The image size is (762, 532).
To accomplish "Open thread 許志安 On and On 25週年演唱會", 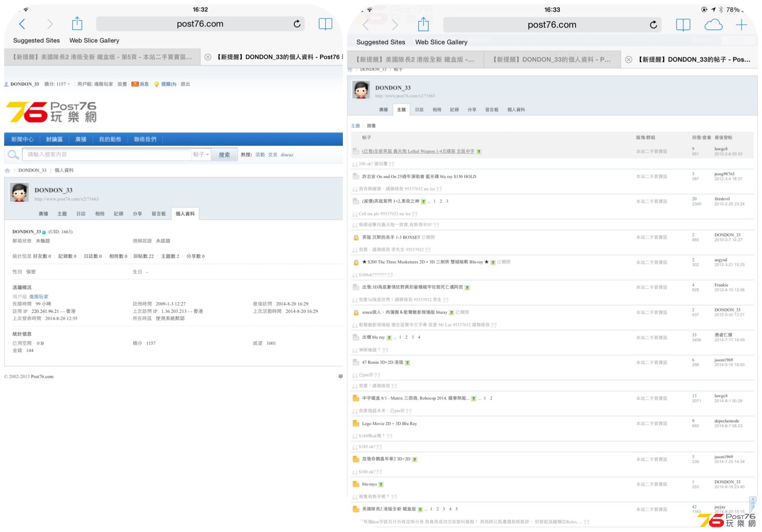I will tap(419, 176).
